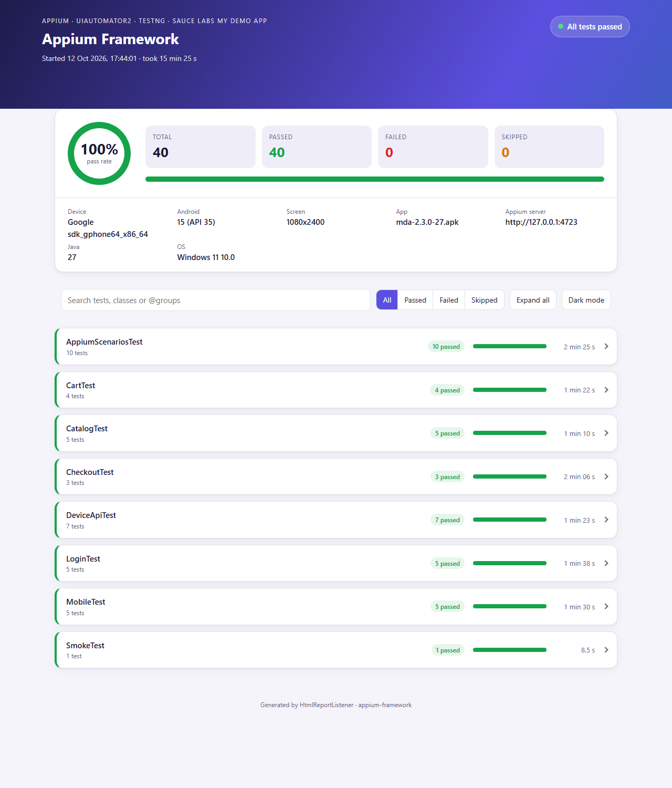Image resolution: width=672 pixels, height=788 pixels.
Task: Filter by Skipped tests
Action: (x=484, y=300)
